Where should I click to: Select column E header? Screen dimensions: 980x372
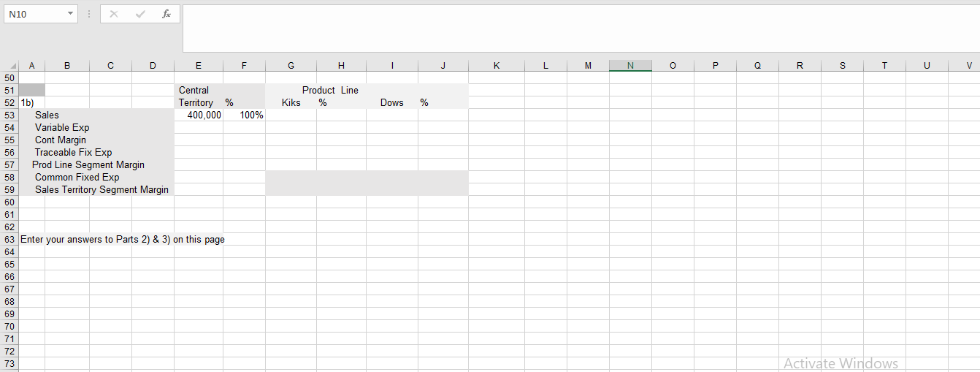click(x=199, y=66)
